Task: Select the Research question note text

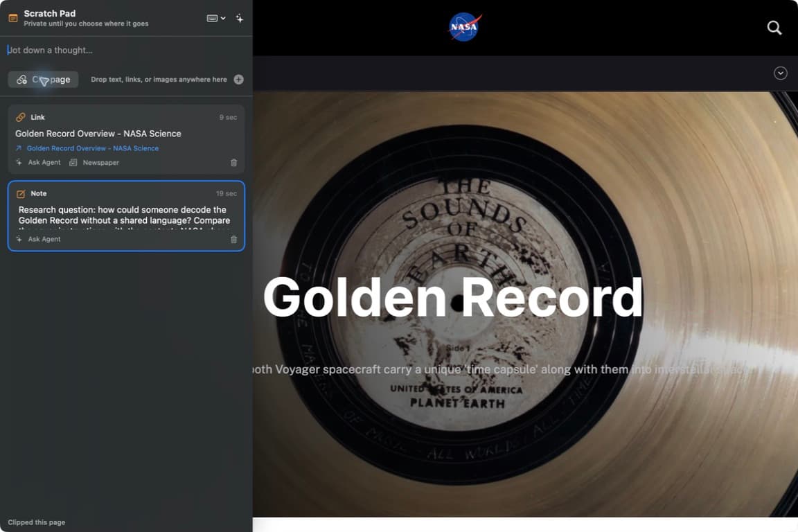Action: 124,220
